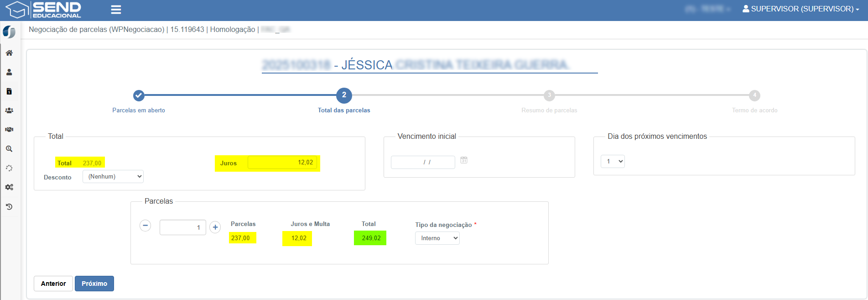Click the Anterior button

tap(53, 284)
